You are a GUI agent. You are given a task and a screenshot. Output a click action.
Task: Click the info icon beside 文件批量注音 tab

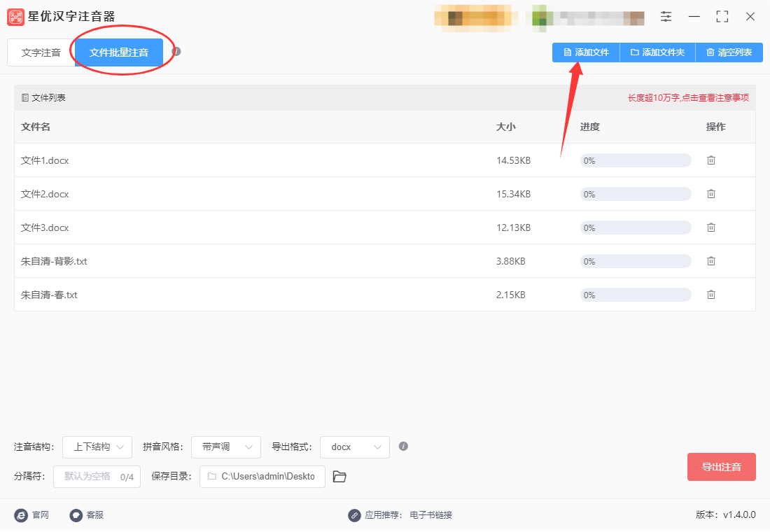[x=176, y=52]
